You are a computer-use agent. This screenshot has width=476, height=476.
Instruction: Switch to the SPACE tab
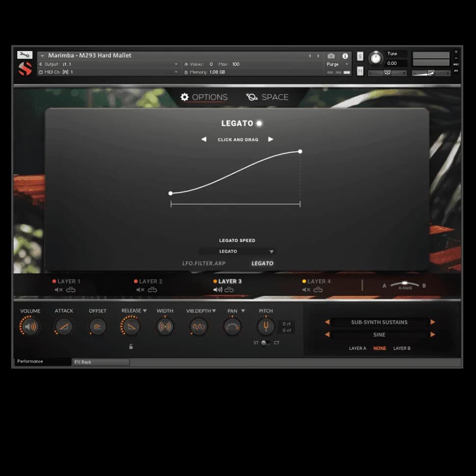[x=274, y=97]
